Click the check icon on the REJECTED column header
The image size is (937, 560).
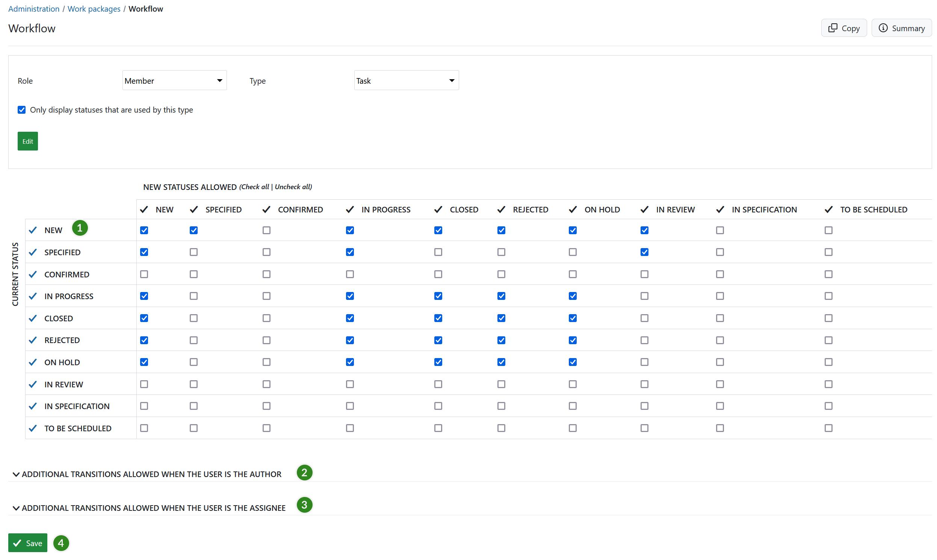click(501, 209)
